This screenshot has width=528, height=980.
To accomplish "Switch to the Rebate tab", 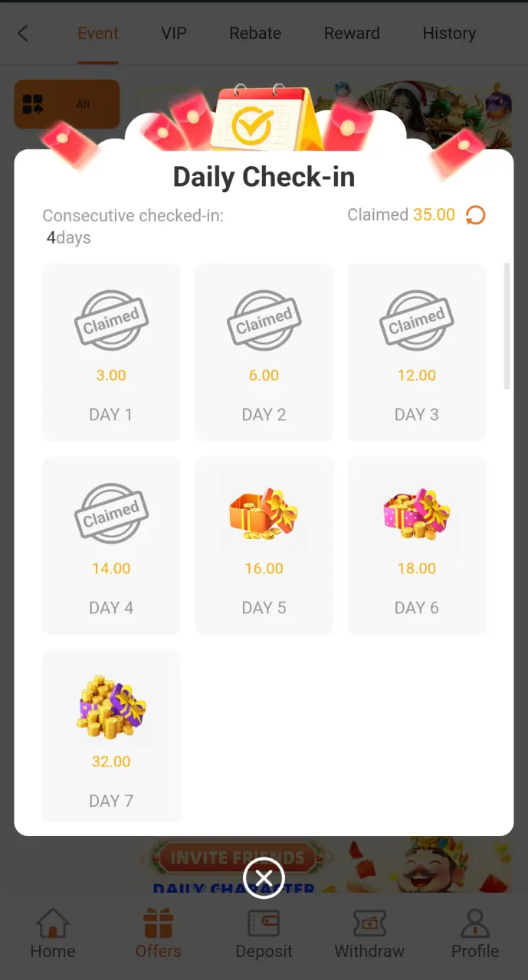I will [255, 33].
